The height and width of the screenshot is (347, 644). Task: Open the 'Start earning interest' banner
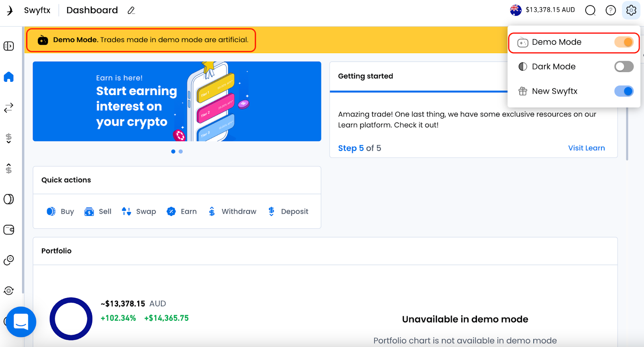click(177, 101)
